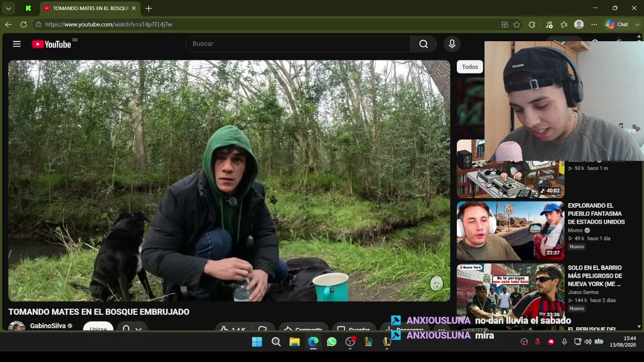Open OBS Studio from the taskbar
The width and height of the screenshot is (644, 362).
click(x=350, y=342)
